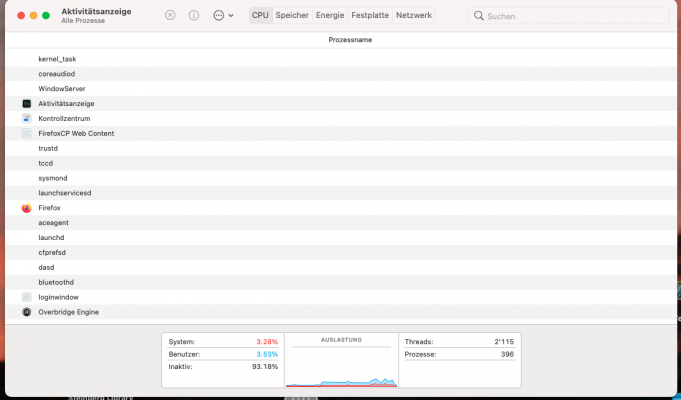Click the Aktivitätsanzeige app icon in list
The image size is (681, 400).
[26, 103]
